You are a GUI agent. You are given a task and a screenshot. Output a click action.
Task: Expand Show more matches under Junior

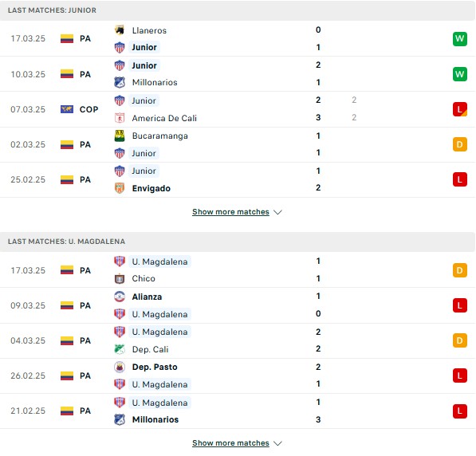tap(230, 212)
